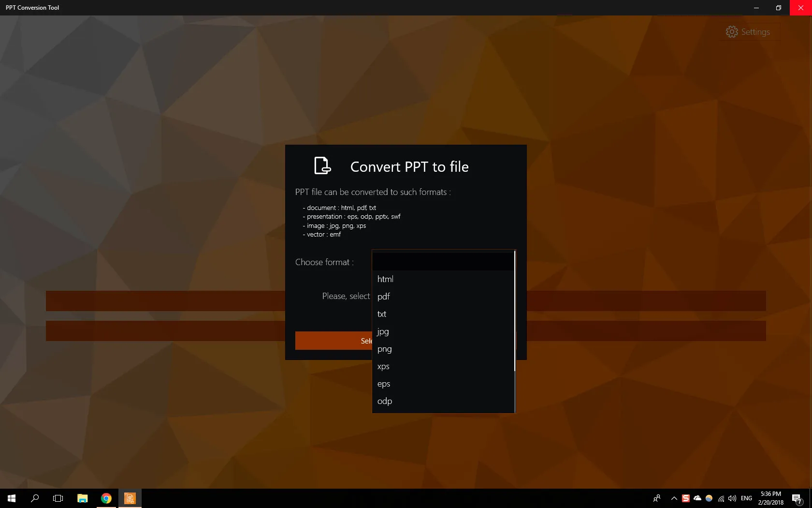This screenshot has height=508, width=812.
Task: Open the PPT Conversion Tool icon on taskbar
Action: [x=130, y=498]
